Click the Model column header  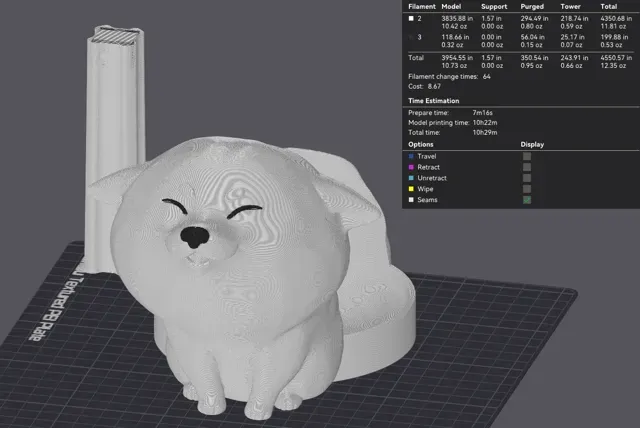[451, 7]
